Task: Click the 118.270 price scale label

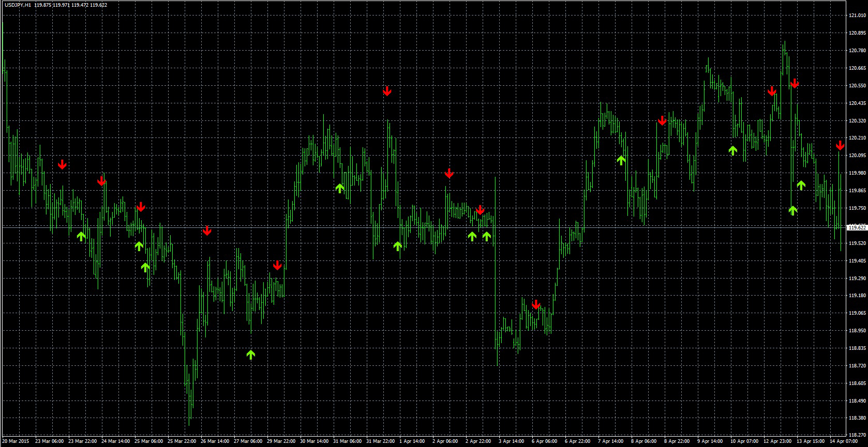Action: click(857, 436)
